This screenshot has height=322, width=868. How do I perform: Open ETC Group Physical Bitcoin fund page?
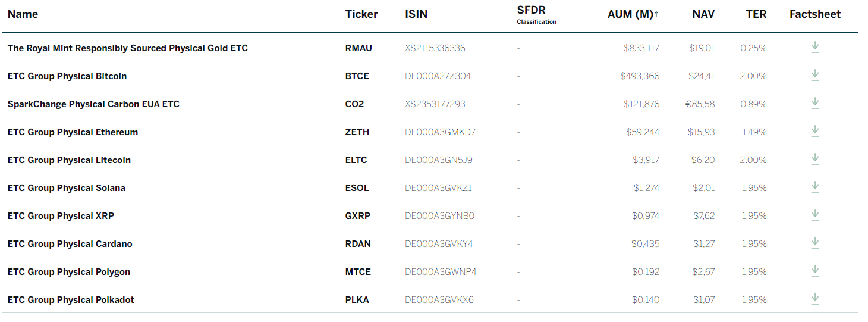(x=67, y=76)
